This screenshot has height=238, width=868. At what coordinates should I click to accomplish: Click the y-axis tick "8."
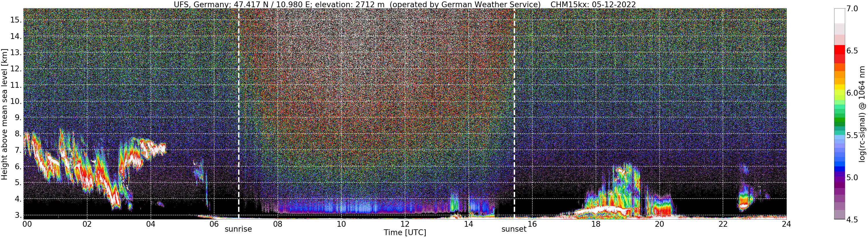tap(18, 134)
